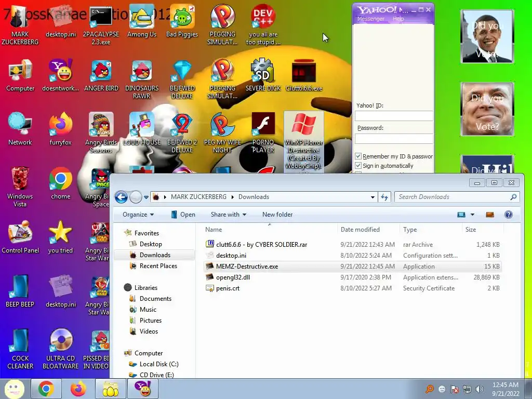Select the 'clutt6.6.6 - by CYBER SOLDIER.rar' file
The image size is (532, 399).
coord(353,244)
